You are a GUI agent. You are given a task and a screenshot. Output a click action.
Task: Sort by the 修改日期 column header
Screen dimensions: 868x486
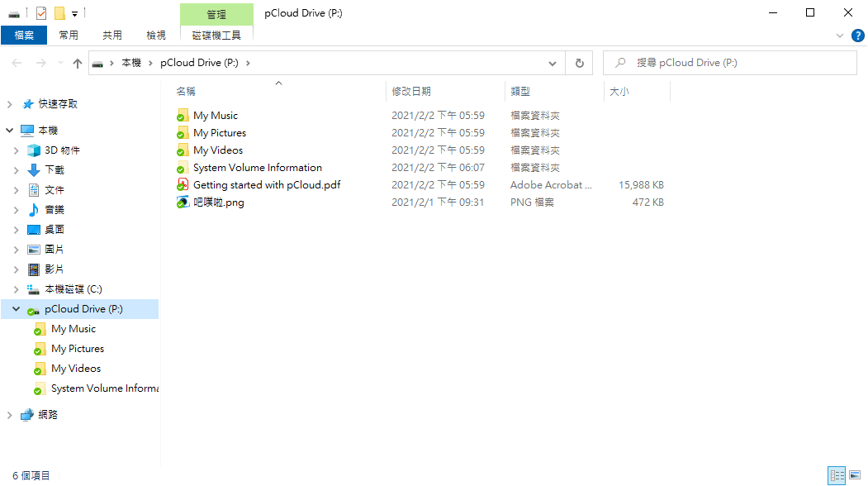[x=411, y=92]
